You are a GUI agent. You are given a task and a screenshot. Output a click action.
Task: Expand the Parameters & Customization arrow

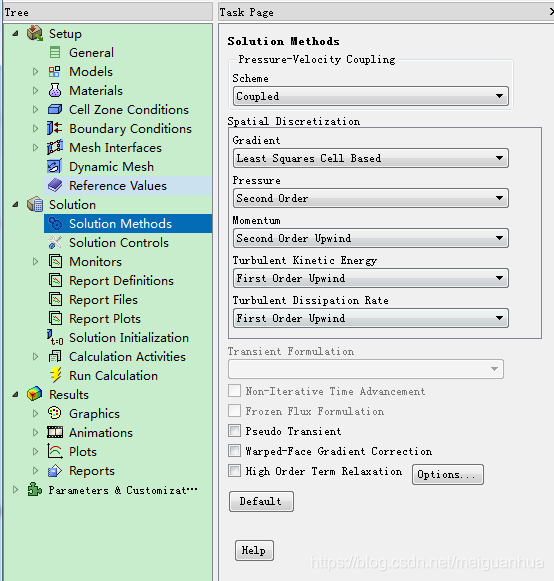(16, 489)
